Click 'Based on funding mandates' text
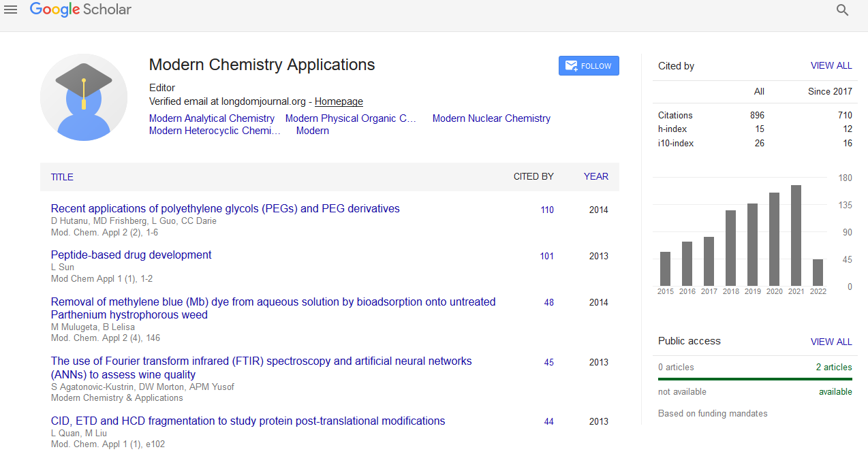Screen dimensions: 868x456 (713, 414)
